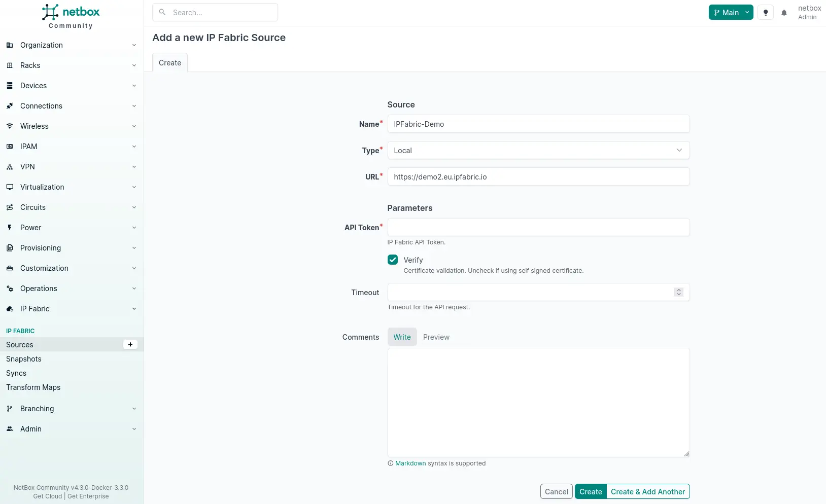
Task: Expand the IPAM sidebar section
Action: click(71, 147)
